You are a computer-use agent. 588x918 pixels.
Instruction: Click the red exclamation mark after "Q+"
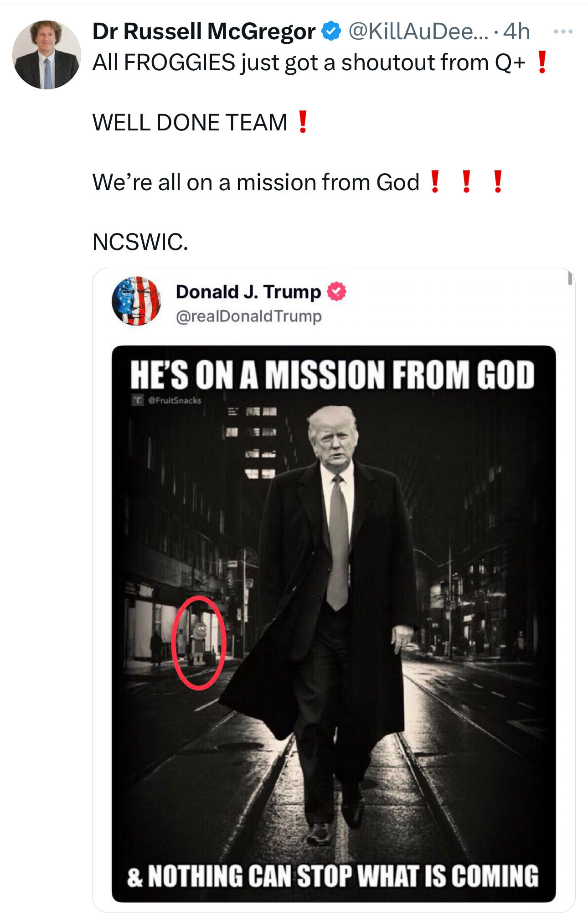[542, 62]
